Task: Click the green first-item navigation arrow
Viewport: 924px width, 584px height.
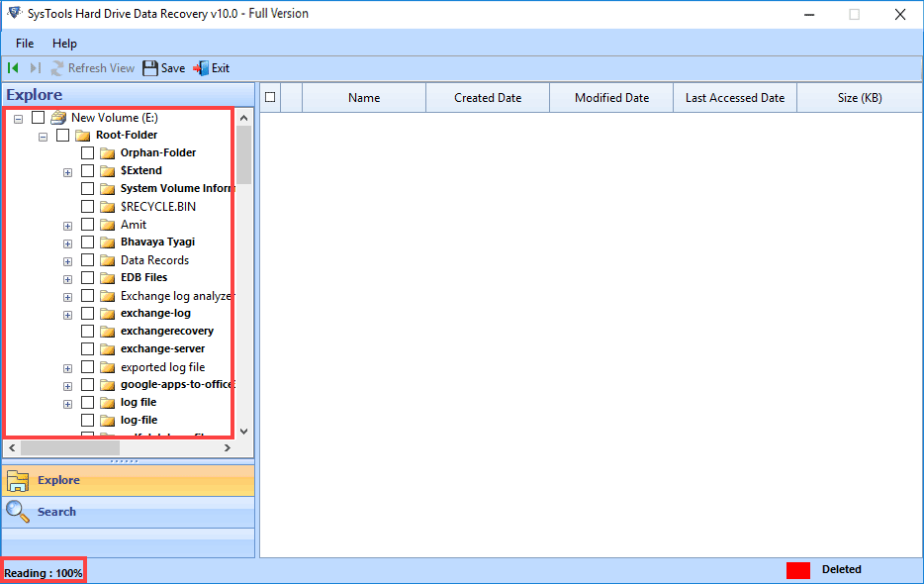Action: point(13,68)
